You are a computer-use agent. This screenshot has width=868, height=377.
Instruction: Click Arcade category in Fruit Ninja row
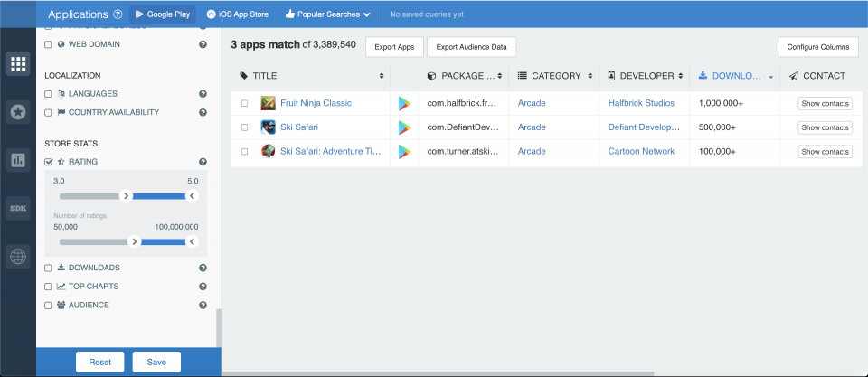532,103
